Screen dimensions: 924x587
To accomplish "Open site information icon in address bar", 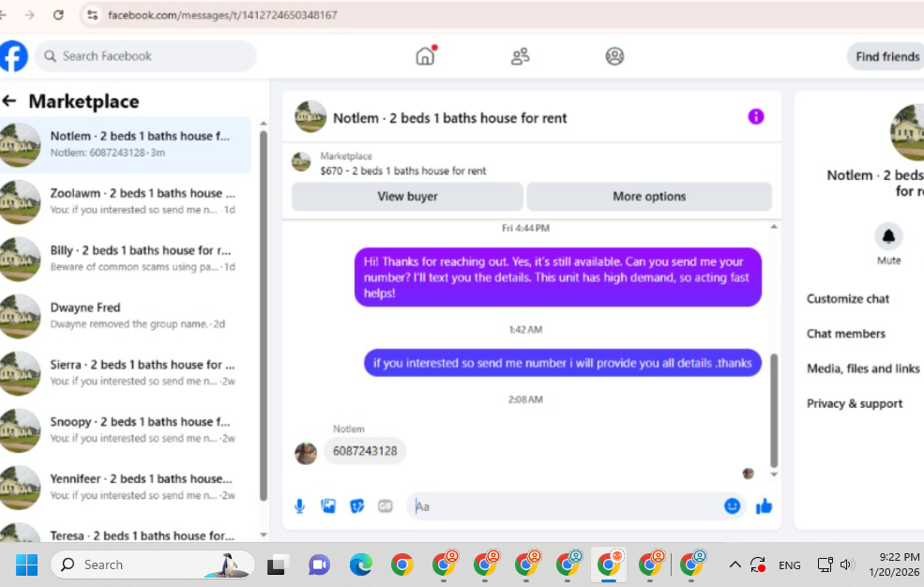I will pos(93,15).
